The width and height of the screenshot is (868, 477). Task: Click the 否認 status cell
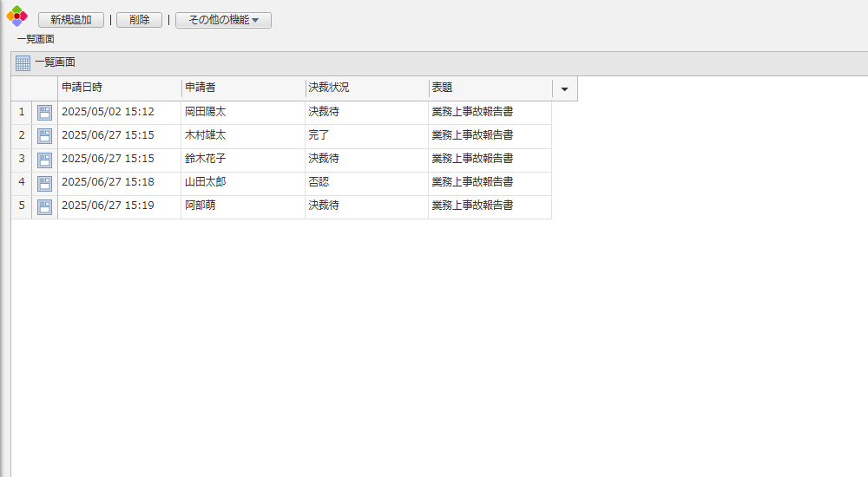[319, 182]
